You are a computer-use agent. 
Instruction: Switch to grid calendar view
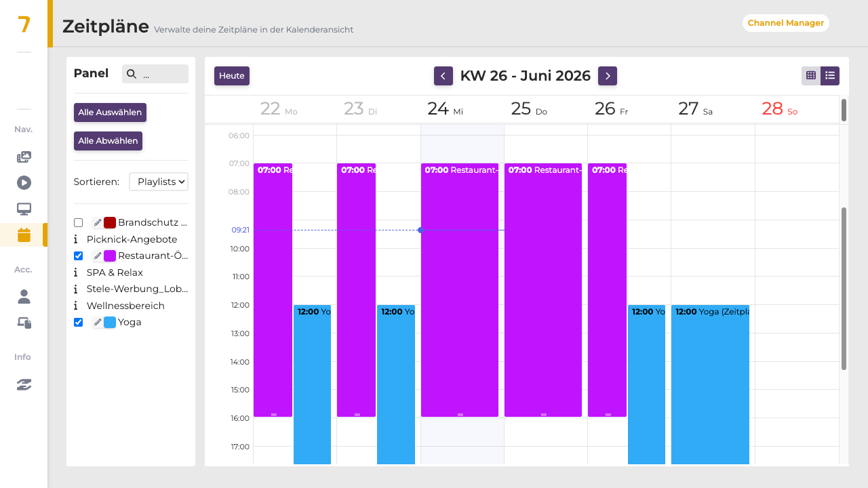click(x=811, y=76)
